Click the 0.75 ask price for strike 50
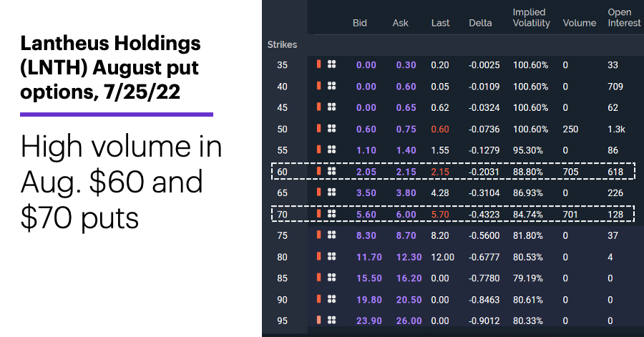 tap(406, 129)
